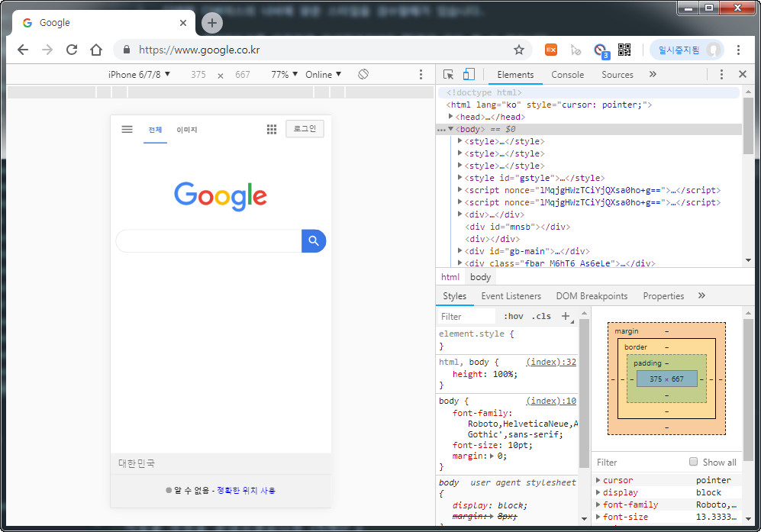Viewport: 761px width, 532px height.
Task: Open the 77% zoom dropdown
Action: click(285, 74)
